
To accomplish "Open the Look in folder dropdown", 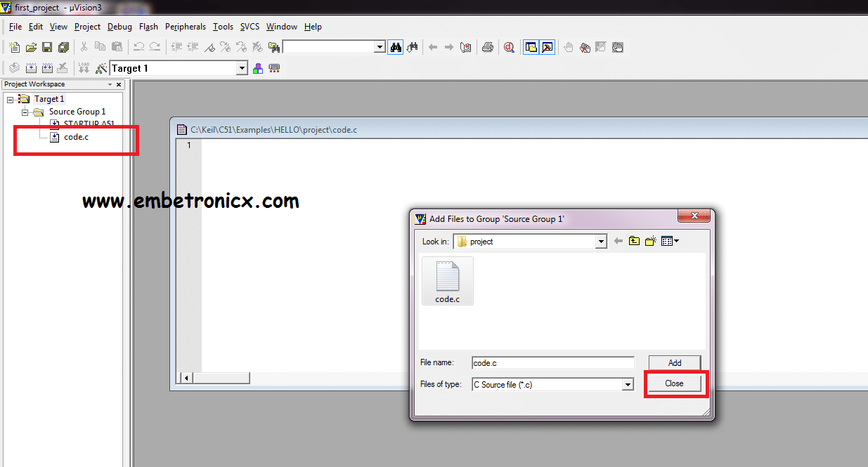I will pyautogui.click(x=601, y=242).
